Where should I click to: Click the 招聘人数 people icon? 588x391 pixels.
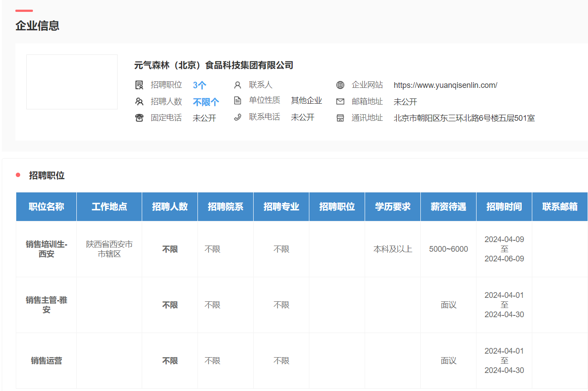coord(139,102)
